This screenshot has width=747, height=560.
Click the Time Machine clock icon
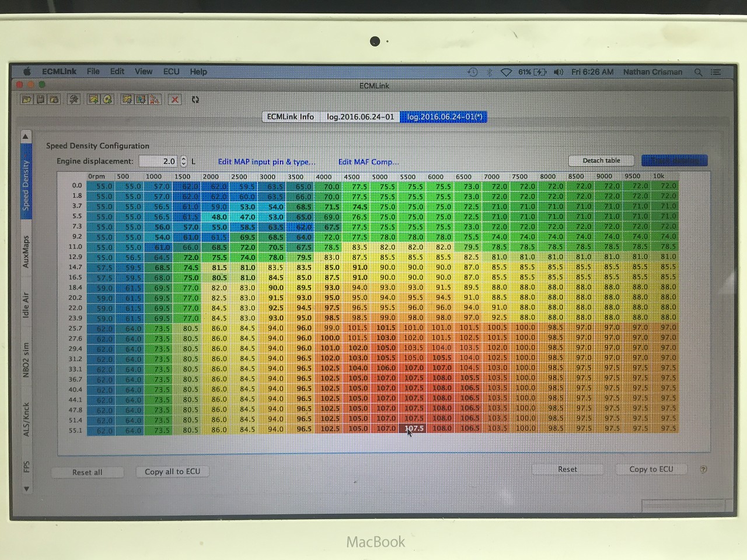[473, 72]
